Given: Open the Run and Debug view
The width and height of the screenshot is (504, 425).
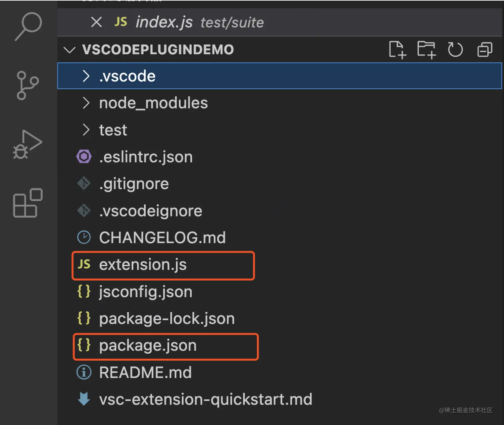Looking at the screenshot, I should [x=27, y=144].
